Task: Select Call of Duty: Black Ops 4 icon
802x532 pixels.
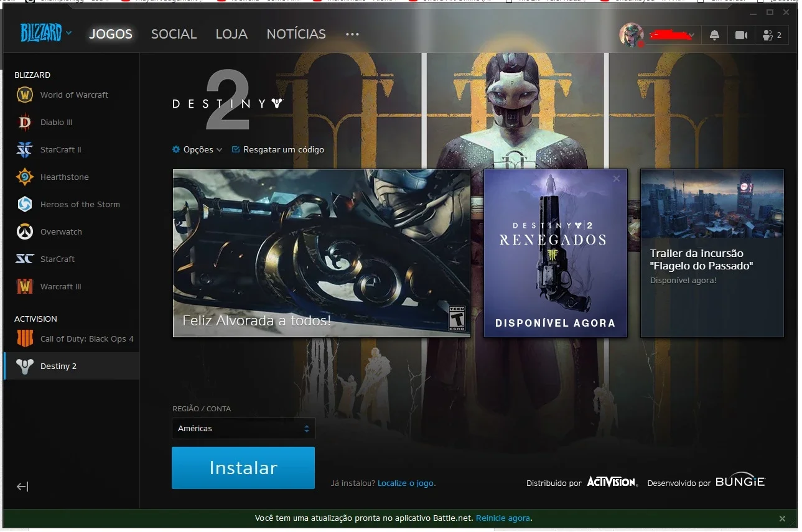Action: tap(24, 339)
